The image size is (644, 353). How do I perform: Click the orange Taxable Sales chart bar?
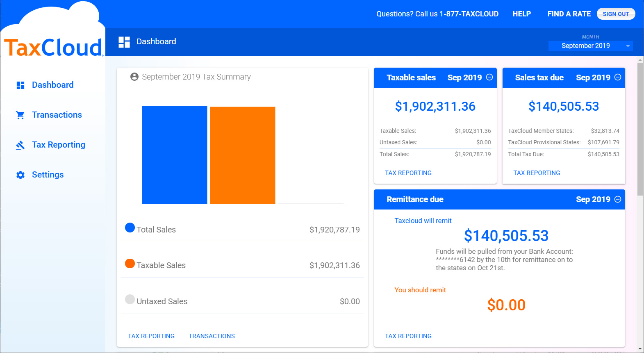(x=243, y=155)
